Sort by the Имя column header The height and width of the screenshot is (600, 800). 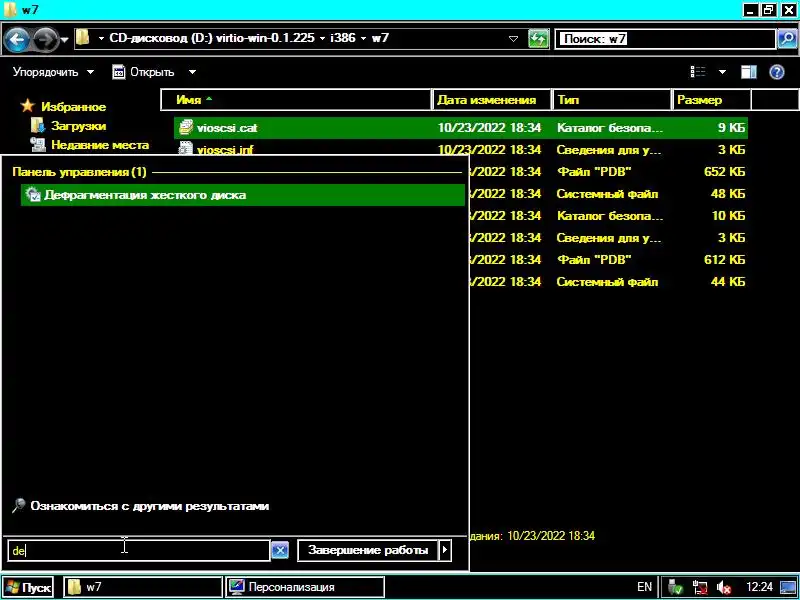[x=296, y=100]
